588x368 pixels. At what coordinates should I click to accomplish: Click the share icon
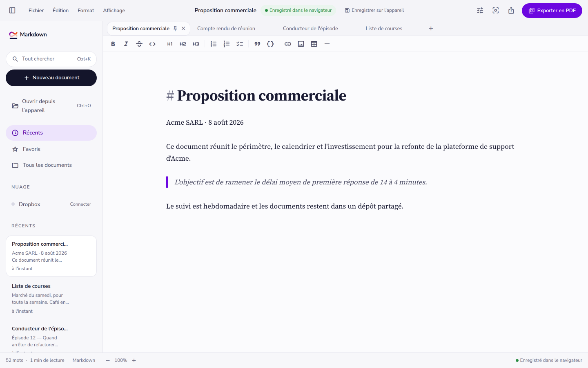click(511, 11)
